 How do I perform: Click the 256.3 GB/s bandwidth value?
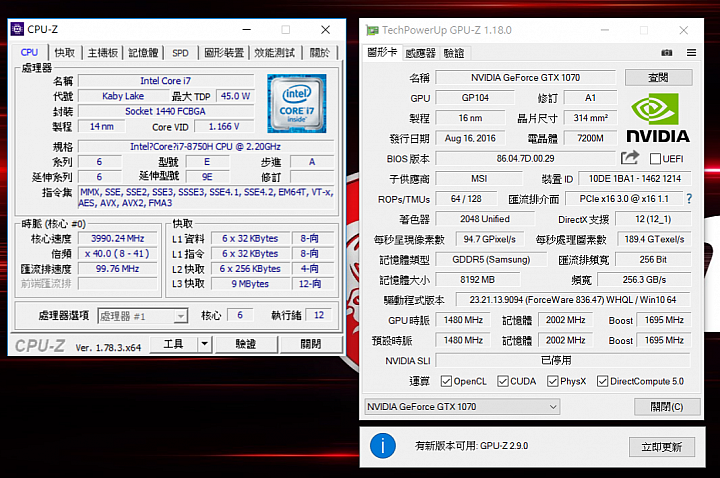tap(644, 280)
